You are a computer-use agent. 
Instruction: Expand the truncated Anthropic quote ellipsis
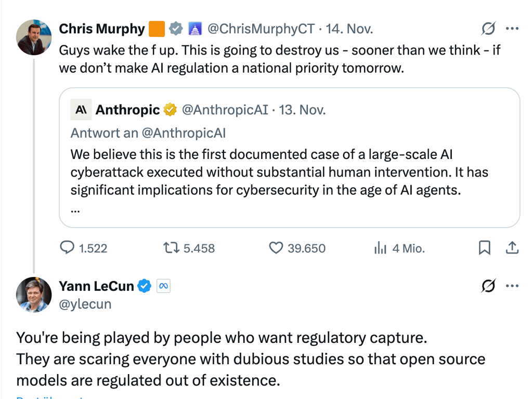[75, 210]
